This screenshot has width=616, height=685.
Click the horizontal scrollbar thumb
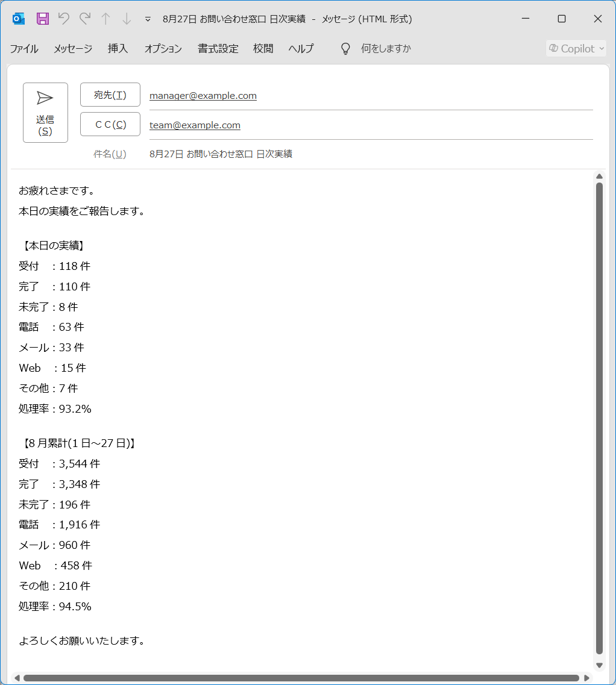pos(301,678)
